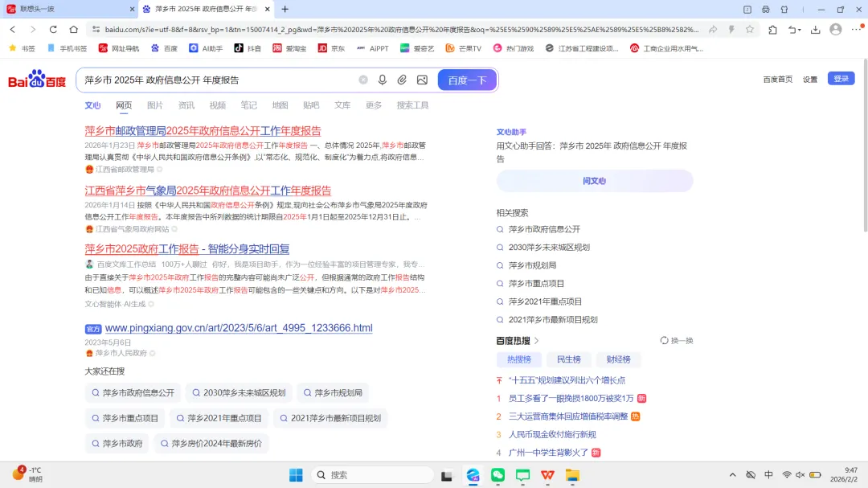
Task: Expand 百度热搜 chevron arrow
Action: pos(536,341)
